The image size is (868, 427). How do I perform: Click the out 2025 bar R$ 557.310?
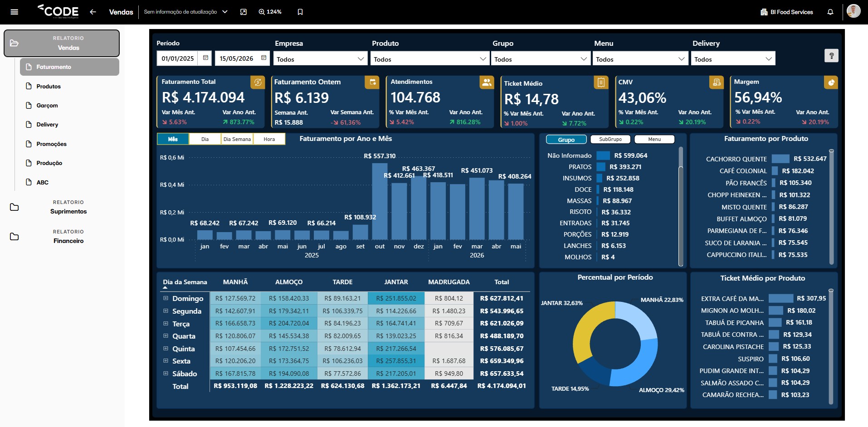pyautogui.click(x=380, y=201)
